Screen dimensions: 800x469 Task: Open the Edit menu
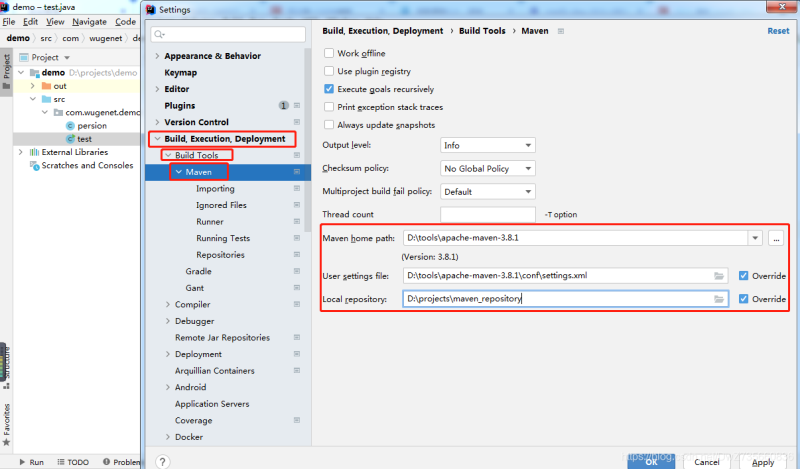pos(30,21)
